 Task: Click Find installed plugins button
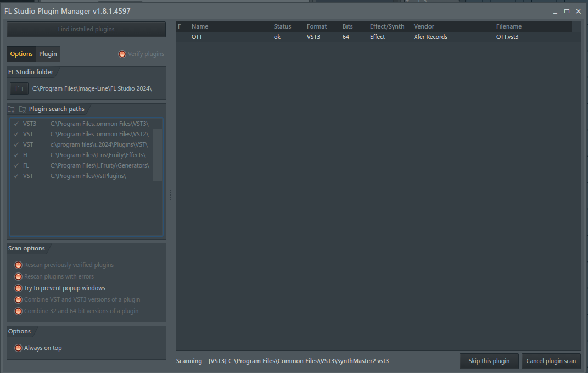pos(86,29)
